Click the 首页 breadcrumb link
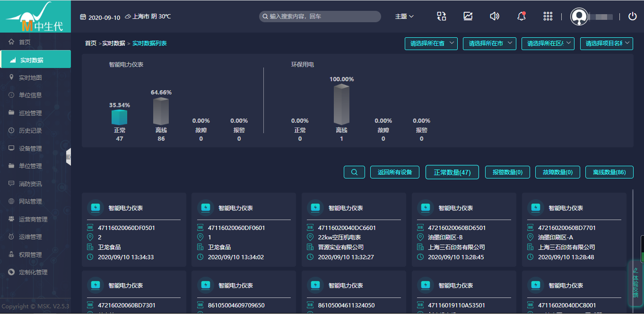The width and height of the screenshot is (644, 314). pos(91,43)
